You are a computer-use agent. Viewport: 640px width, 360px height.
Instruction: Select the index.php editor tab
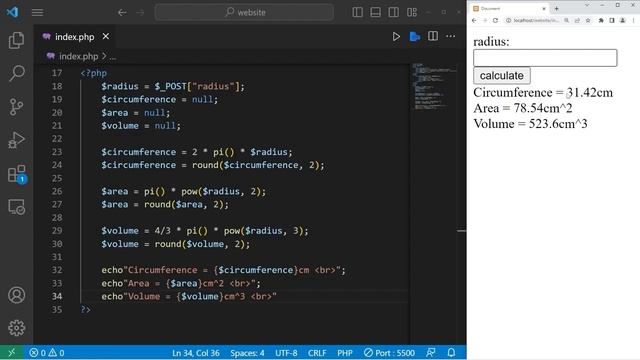[75, 37]
